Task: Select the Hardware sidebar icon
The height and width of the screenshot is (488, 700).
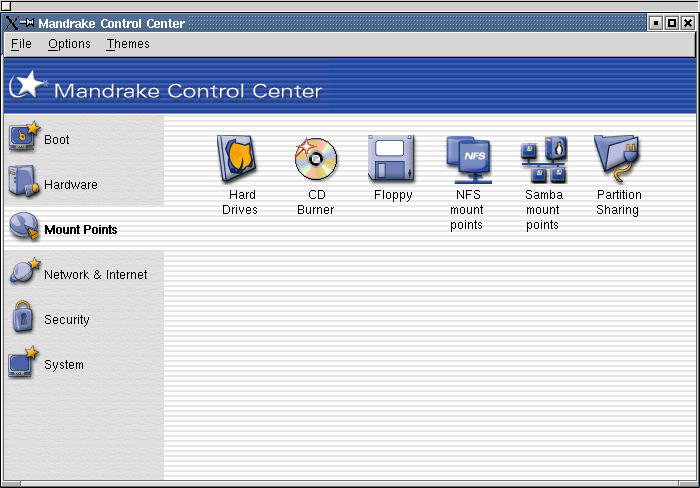Action: [x=23, y=181]
